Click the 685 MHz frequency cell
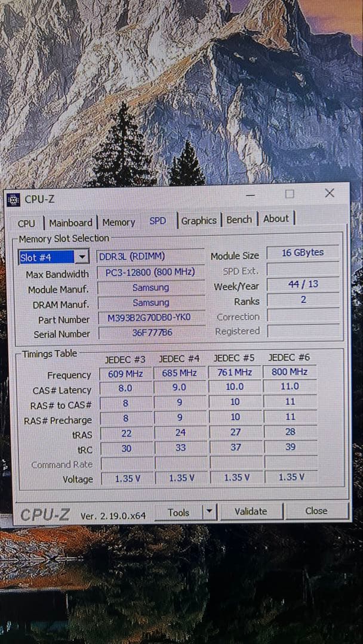 point(180,373)
